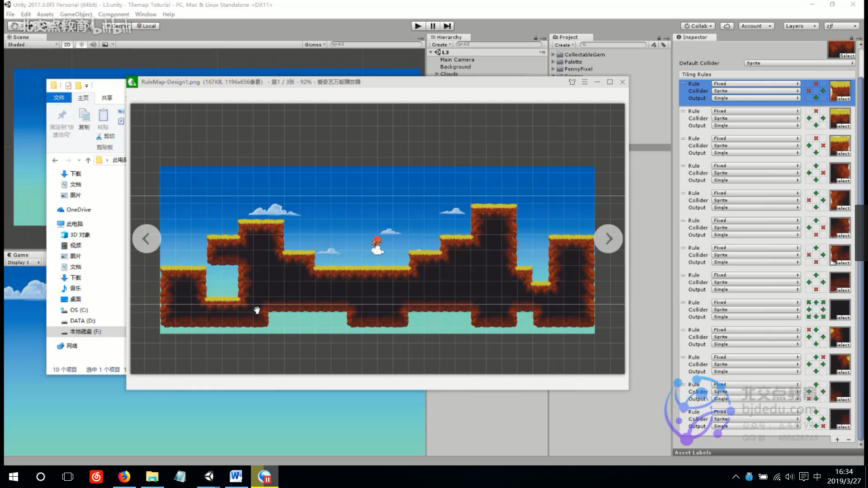The height and width of the screenshot is (488, 868).
Task: Open the GameObject menu
Action: point(75,14)
